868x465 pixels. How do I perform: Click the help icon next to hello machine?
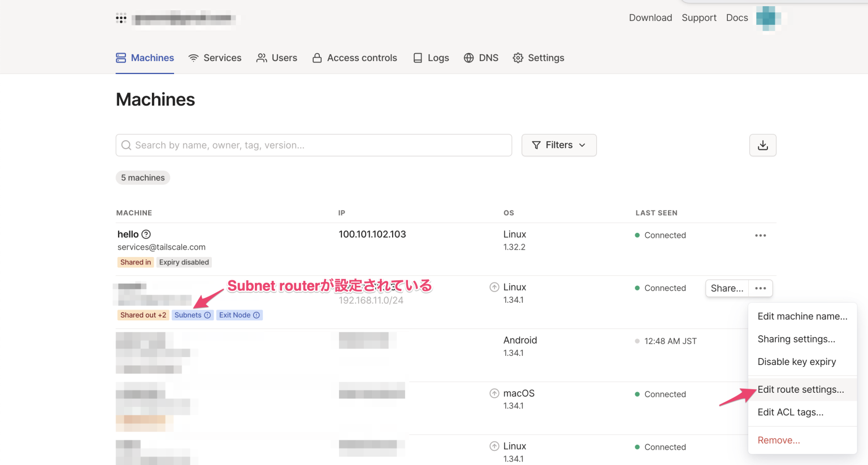[x=146, y=234]
